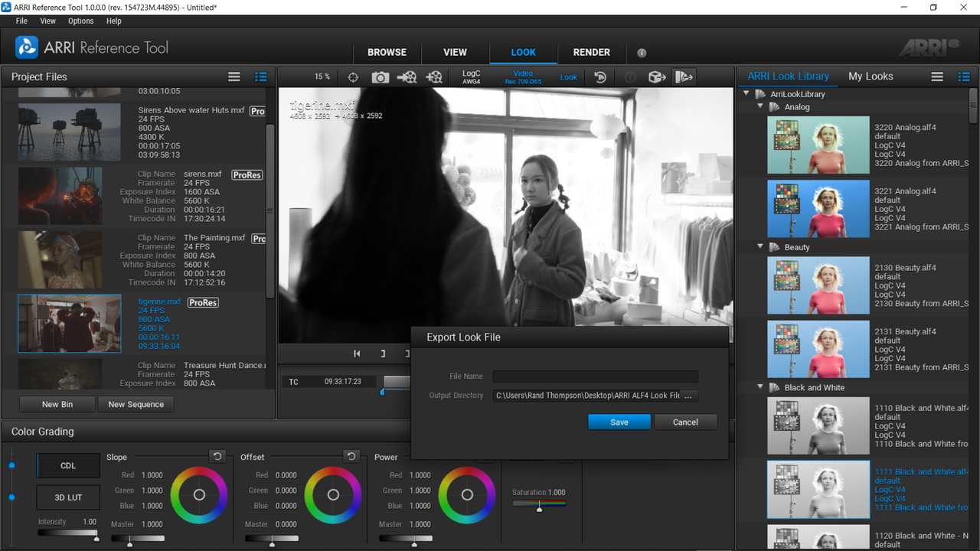Switch to the BROWSE tab
The height and width of the screenshot is (551, 980).
387,53
